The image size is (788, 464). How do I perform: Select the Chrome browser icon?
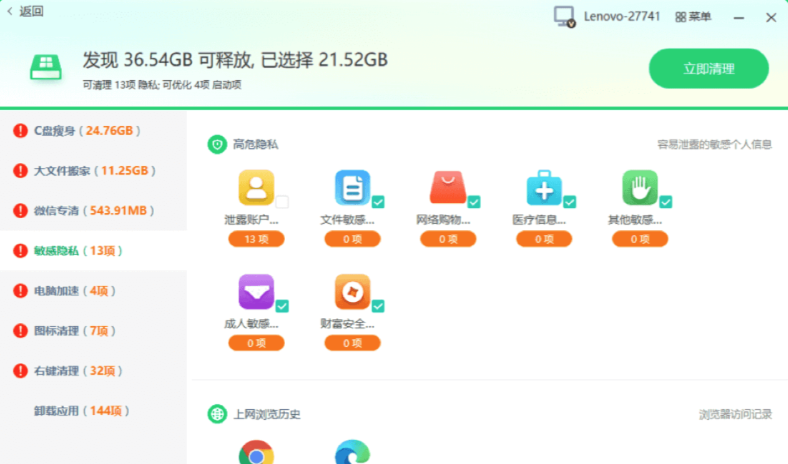pyautogui.click(x=256, y=452)
